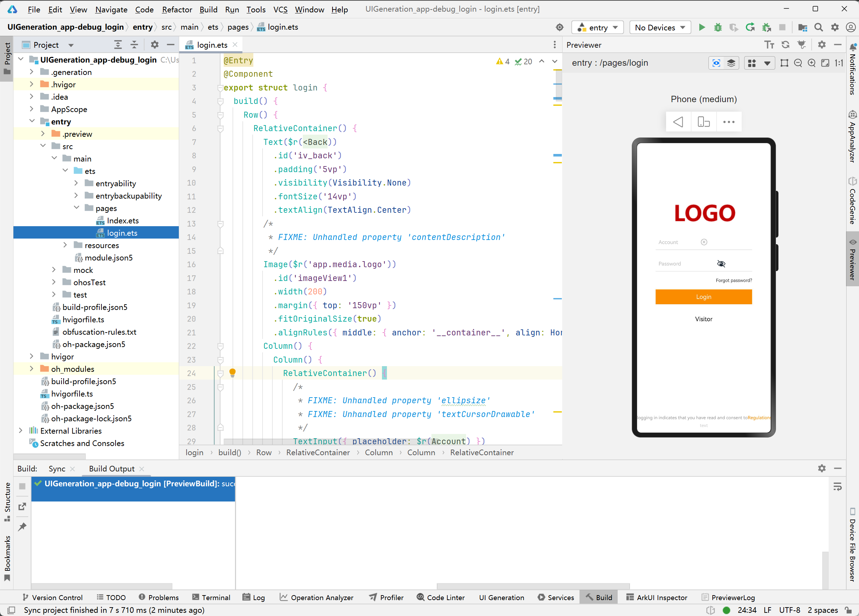
Task: Toggle layer view in Previewer
Action: 731,63
